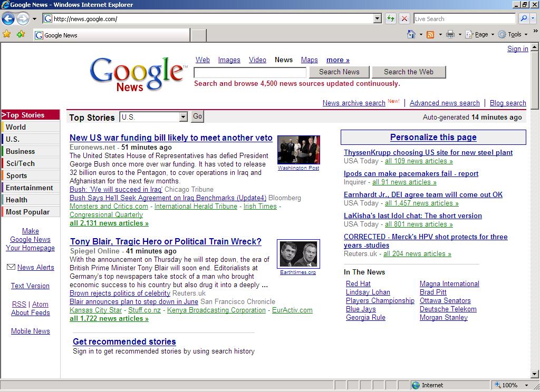Click the Live Search input box
Image resolution: width=540 pixels, height=392 pixels.
pyautogui.click(x=464, y=19)
